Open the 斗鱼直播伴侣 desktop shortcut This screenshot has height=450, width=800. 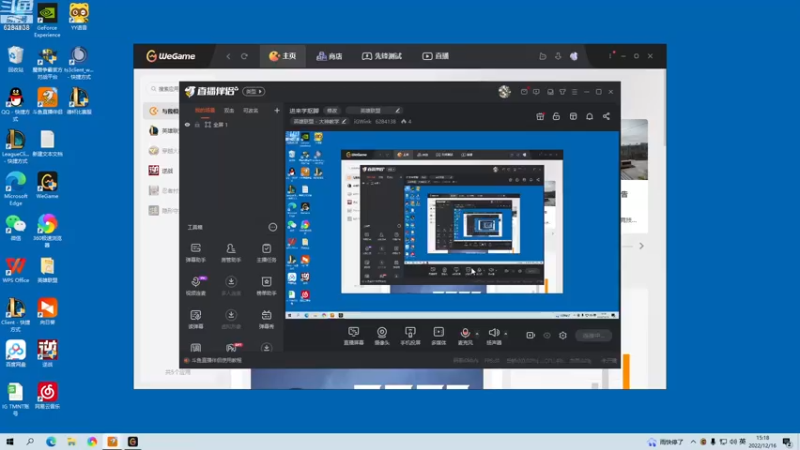click(47, 101)
